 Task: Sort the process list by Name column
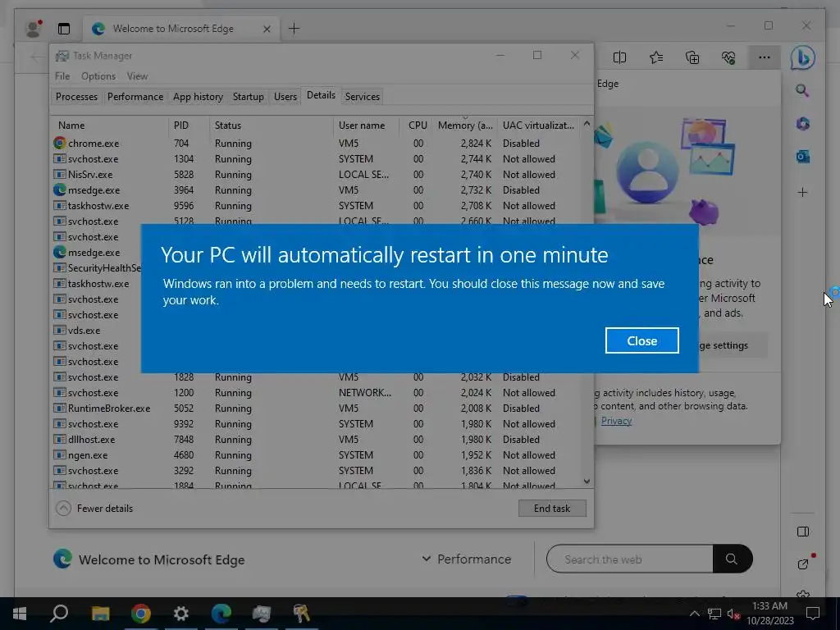pos(110,126)
